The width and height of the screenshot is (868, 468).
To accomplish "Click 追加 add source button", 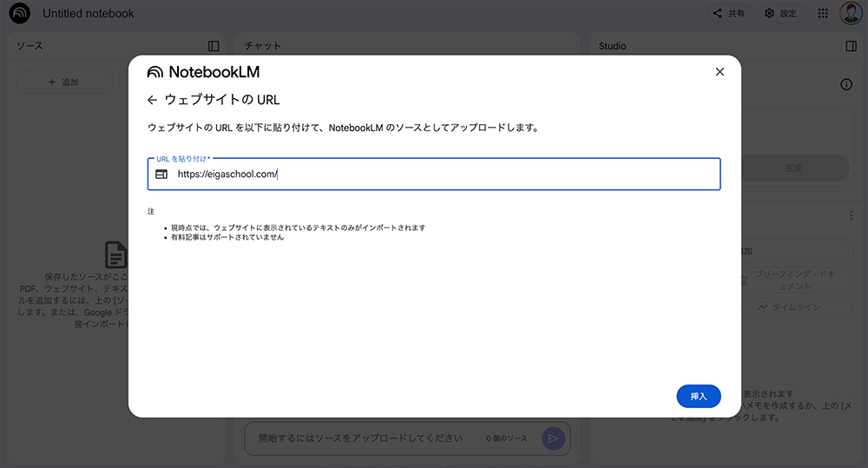I will coord(64,82).
